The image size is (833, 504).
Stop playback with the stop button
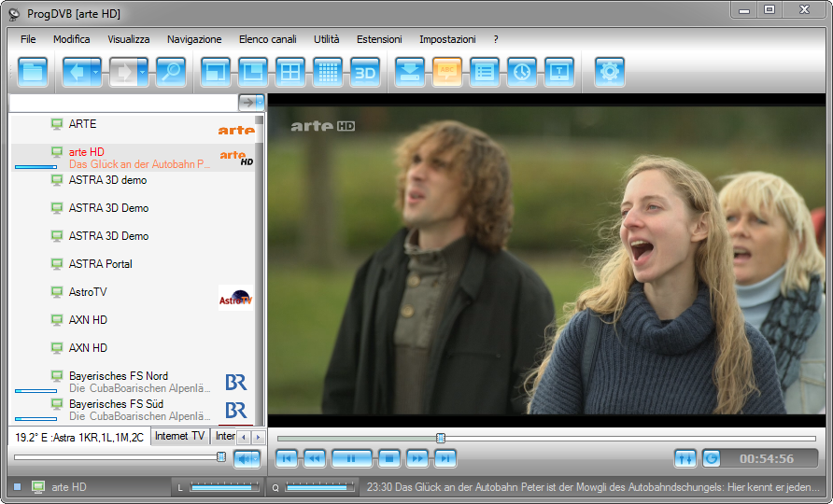pos(389,458)
